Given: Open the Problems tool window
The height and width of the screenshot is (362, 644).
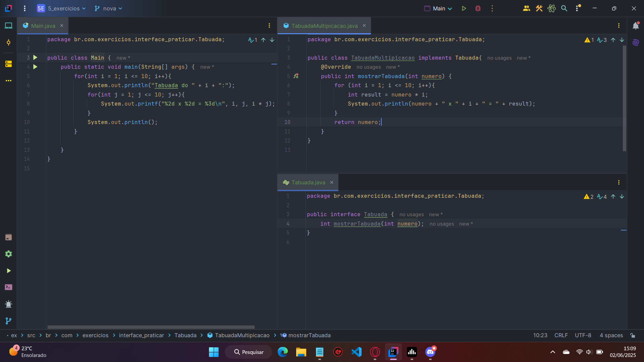Looking at the screenshot, I should 8,304.
